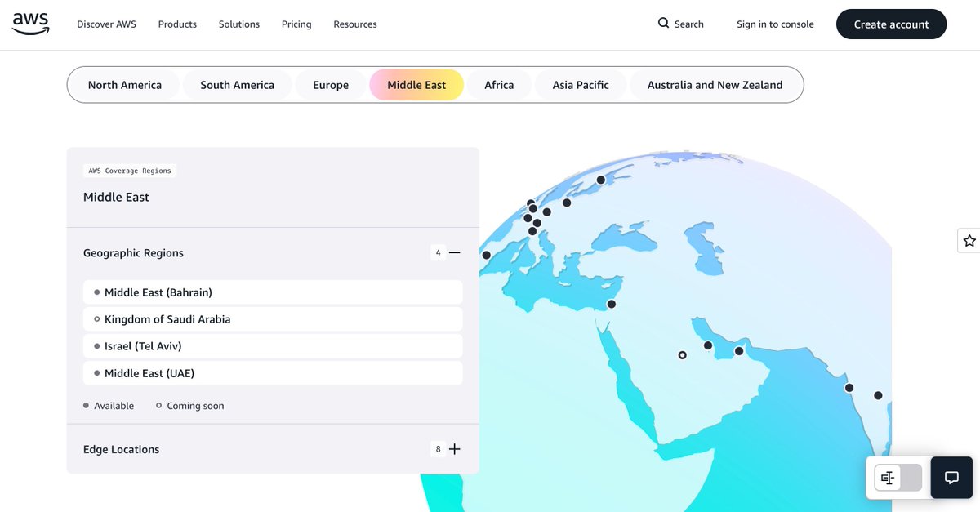
Task: Click the Geographic Regions count 4
Action: [x=438, y=253]
